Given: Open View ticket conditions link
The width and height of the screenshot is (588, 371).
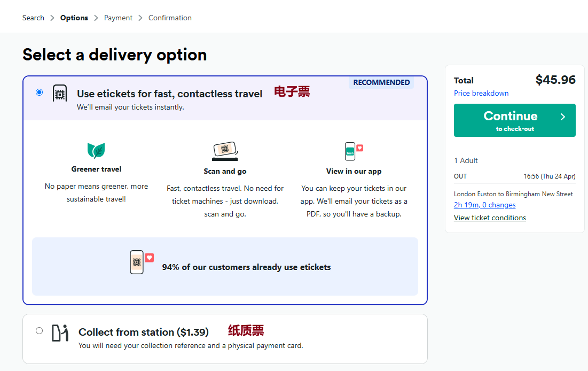Looking at the screenshot, I should click(x=490, y=218).
